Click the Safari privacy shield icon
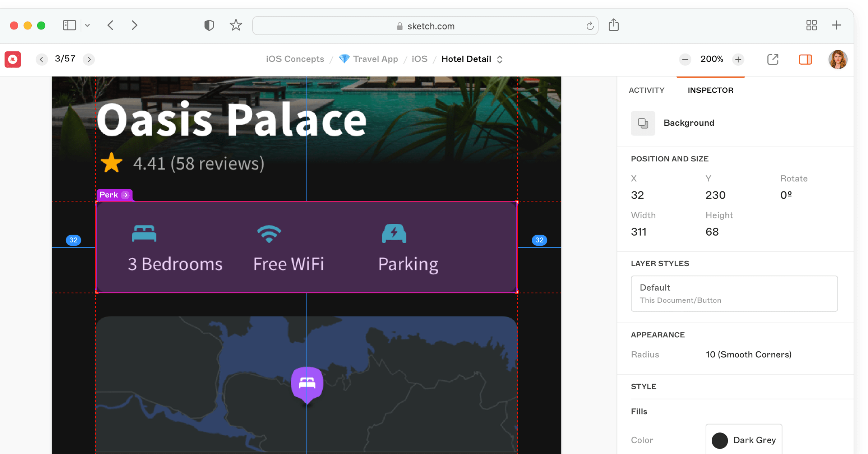868x454 pixels. tap(209, 25)
